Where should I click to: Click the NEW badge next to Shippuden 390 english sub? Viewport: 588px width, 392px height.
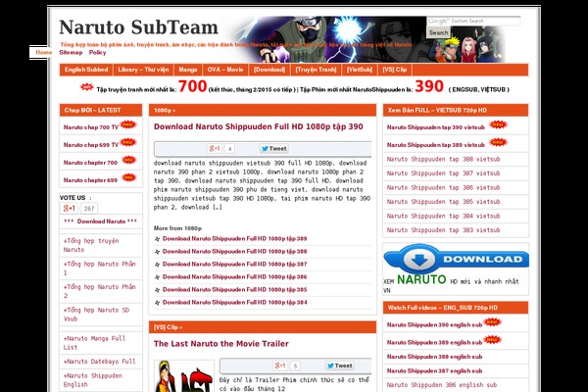(492, 321)
